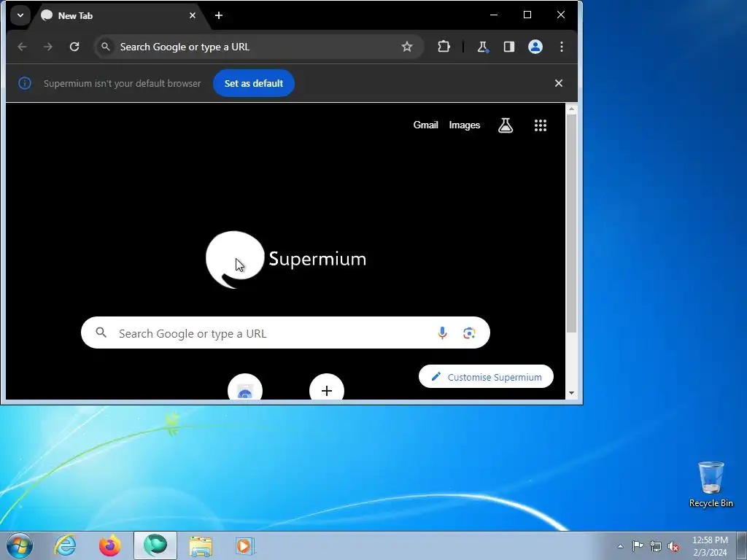Open Search Labs flask on page

pyautogui.click(x=506, y=125)
